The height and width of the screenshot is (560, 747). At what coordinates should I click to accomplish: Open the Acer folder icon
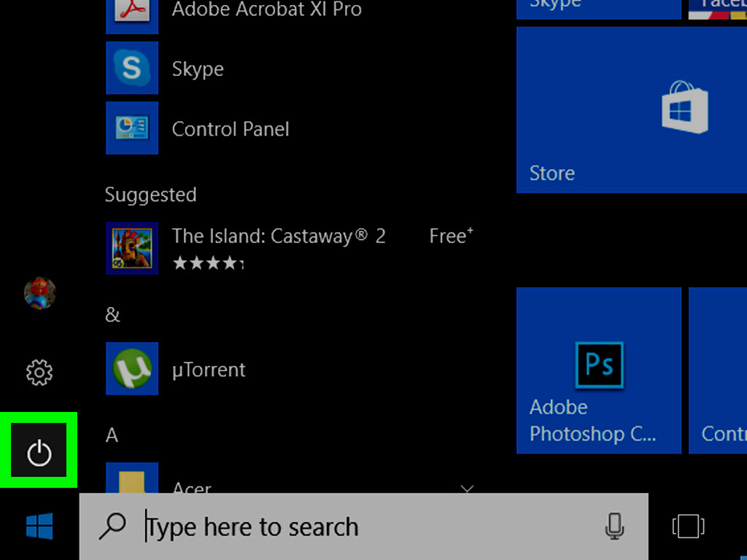click(x=132, y=478)
